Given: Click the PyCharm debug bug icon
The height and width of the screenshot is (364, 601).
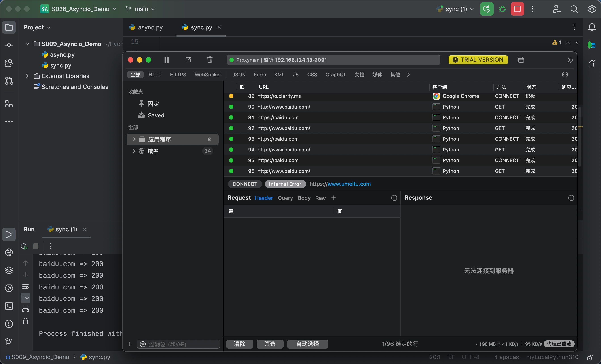Looking at the screenshot, I should (502, 9).
